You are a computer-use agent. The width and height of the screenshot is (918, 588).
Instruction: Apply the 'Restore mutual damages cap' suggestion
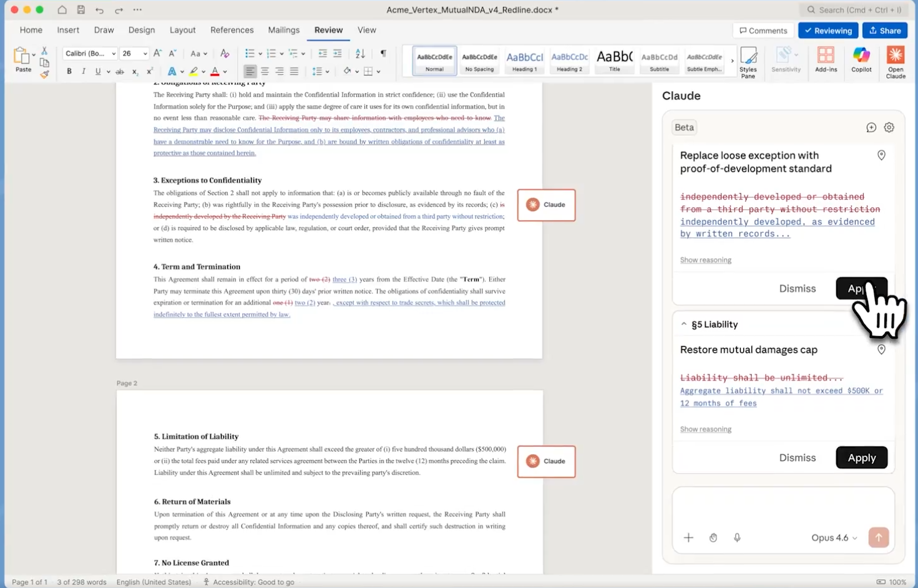point(862,458)
